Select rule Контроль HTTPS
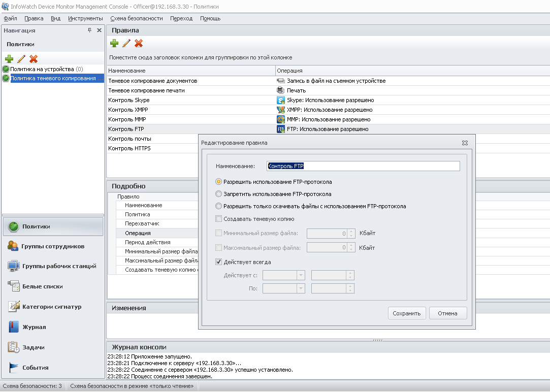Image resolution: width=550 pixels, height=392 pixels. [x=129, y=148]
